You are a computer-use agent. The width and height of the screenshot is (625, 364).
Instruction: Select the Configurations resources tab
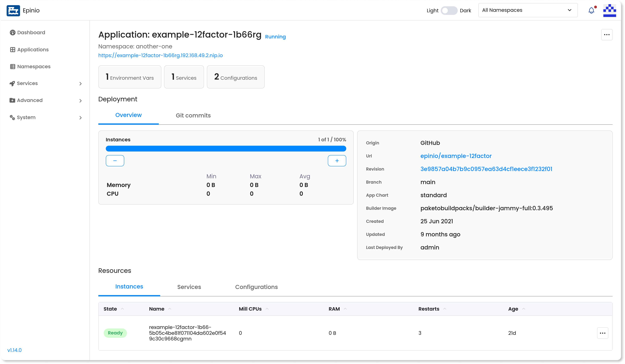tap(256, 287)
